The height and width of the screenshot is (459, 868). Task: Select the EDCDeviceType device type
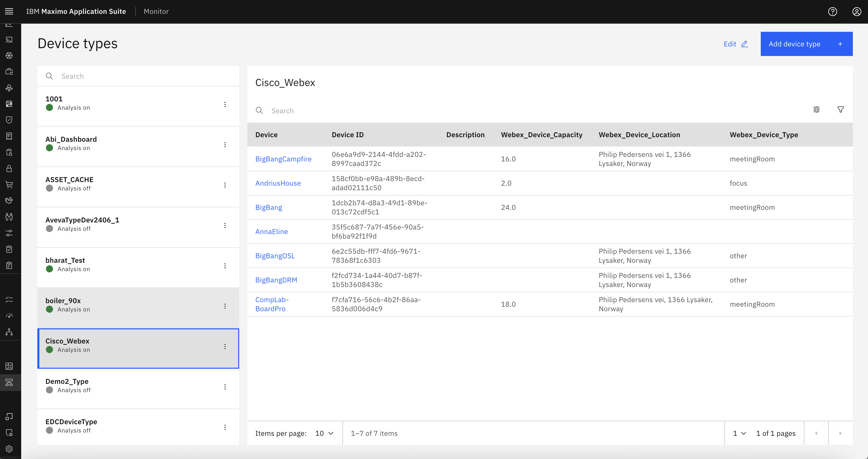coord(138,427)
